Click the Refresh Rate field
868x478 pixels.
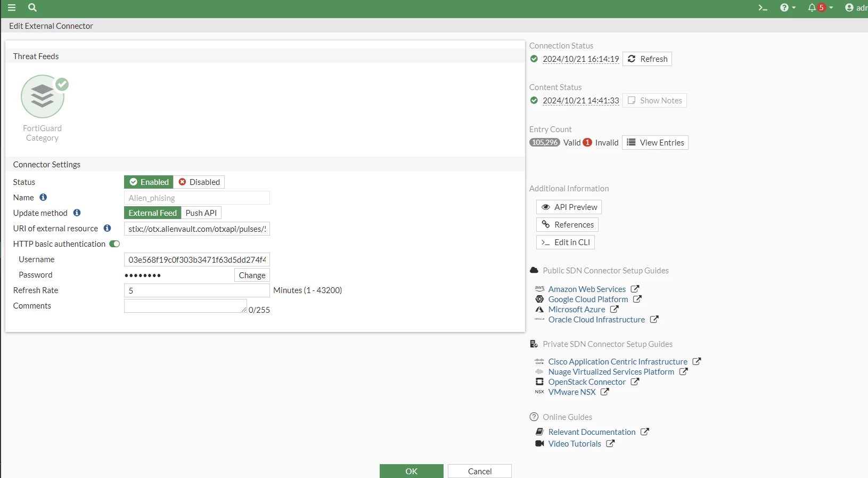point(197,290)
